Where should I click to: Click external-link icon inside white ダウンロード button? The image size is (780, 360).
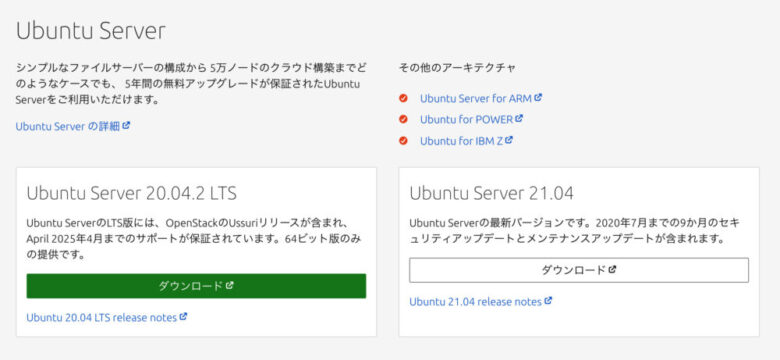click(612, 270)
